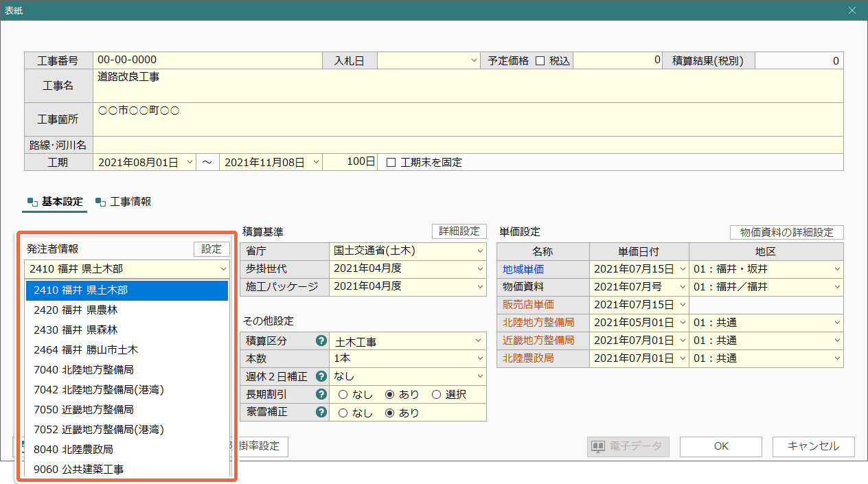The height and width of the screenshot is (484, 868).
Task: Click the icon on 工事情報 tab
Action: point(101,202)
